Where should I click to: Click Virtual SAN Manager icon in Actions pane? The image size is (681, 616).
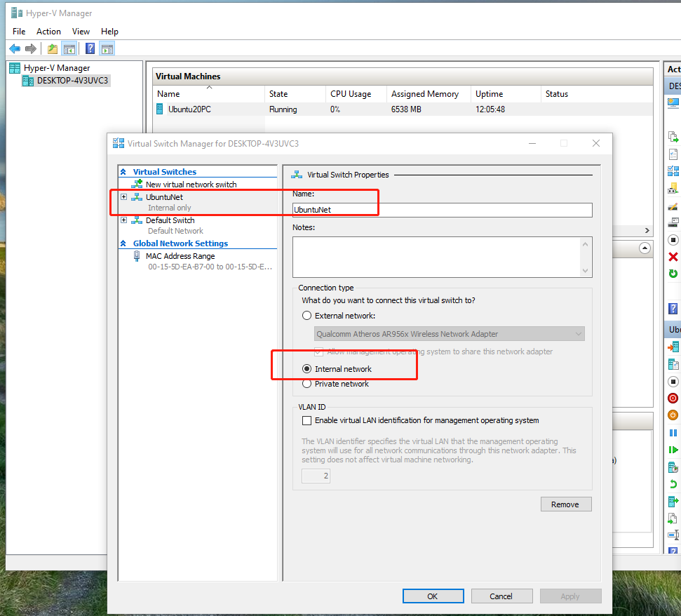pyautogui.click(x=673, y=188)
